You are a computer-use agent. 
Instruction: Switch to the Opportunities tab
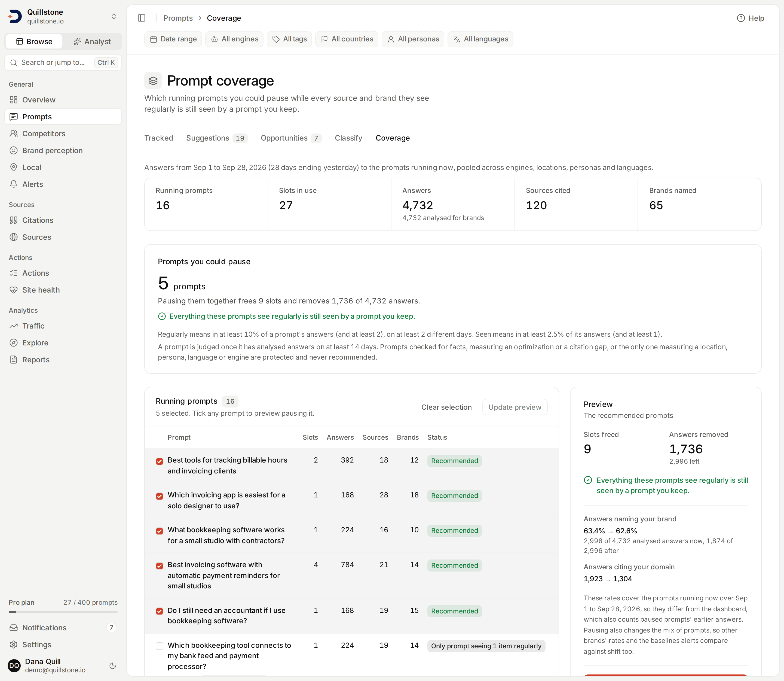[x=291, y=138]
